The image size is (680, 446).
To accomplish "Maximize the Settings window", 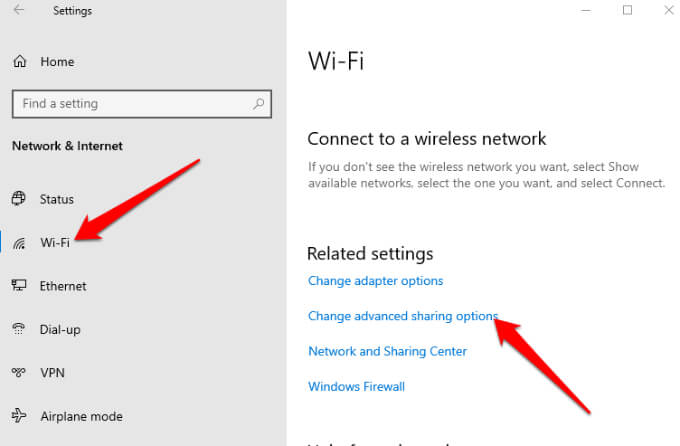I will [627, 10].
